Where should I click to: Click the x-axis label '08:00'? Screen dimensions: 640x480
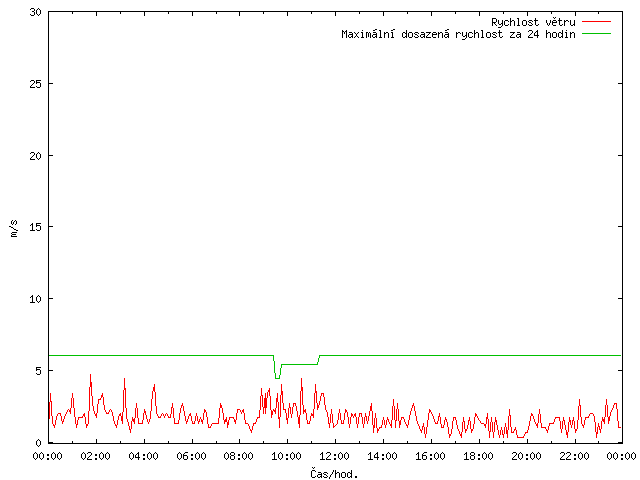click(239, 456)
